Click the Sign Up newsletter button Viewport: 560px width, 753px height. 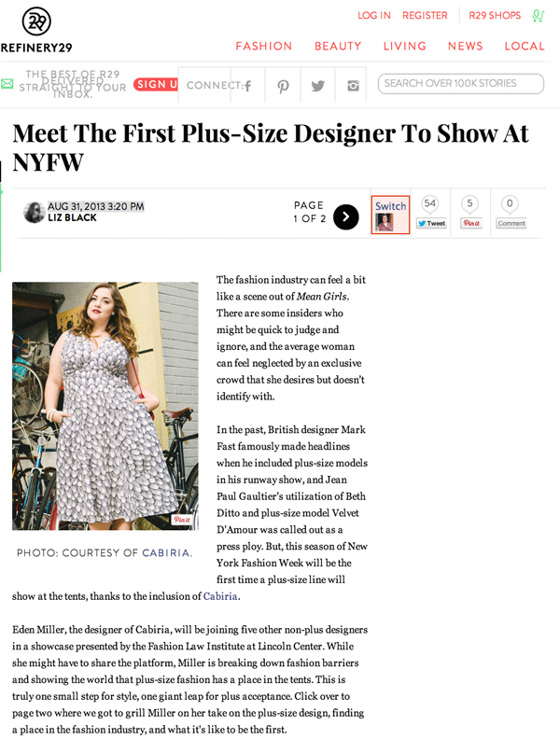tap(156, 85)
